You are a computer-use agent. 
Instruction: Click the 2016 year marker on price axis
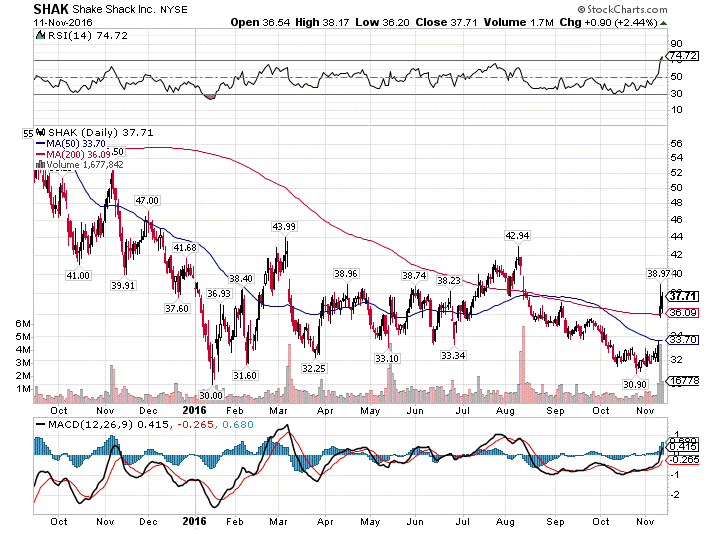(194, 410)
